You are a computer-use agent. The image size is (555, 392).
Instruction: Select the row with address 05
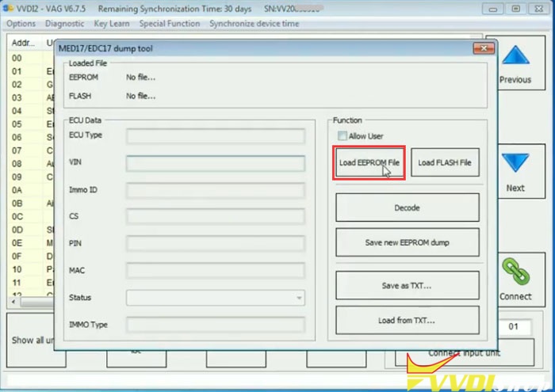pyautogui.click(x=31, y=124)
